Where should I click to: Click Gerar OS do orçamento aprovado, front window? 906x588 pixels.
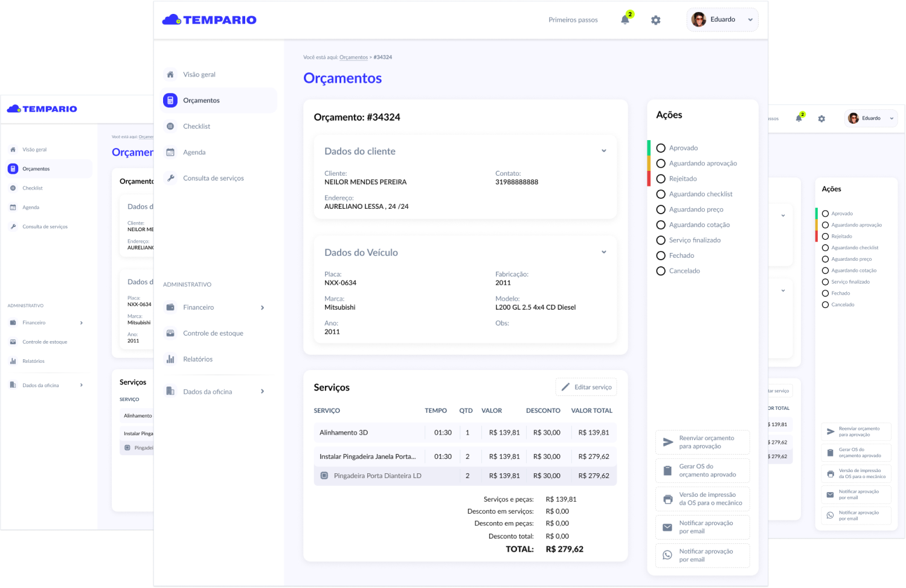[x=702, y=470]
